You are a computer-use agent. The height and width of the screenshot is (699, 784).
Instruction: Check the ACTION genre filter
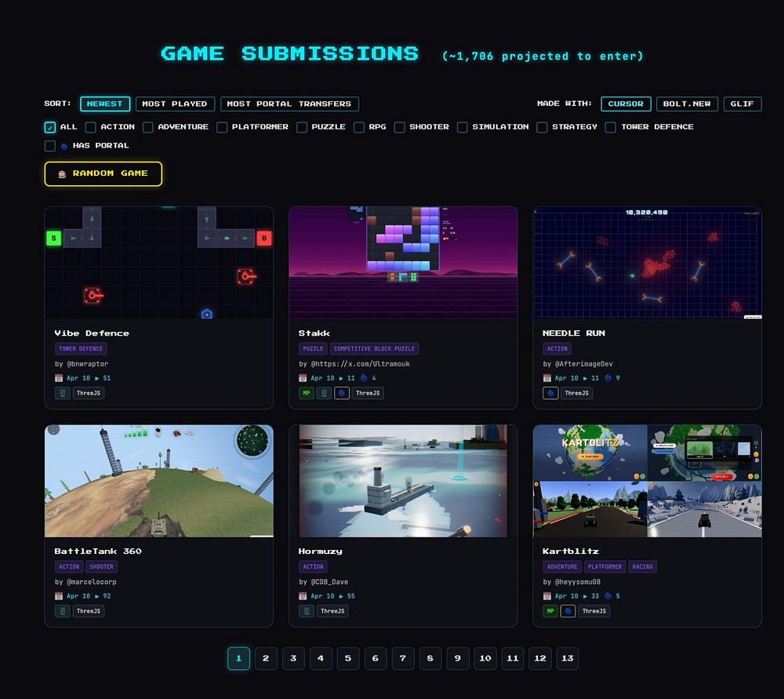90,127
